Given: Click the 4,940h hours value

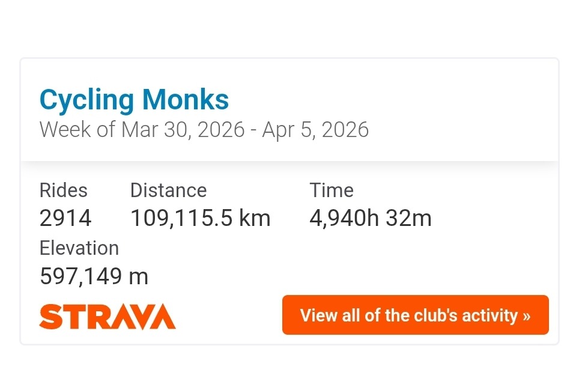Looking at the screenshot, I should point(344,218).
